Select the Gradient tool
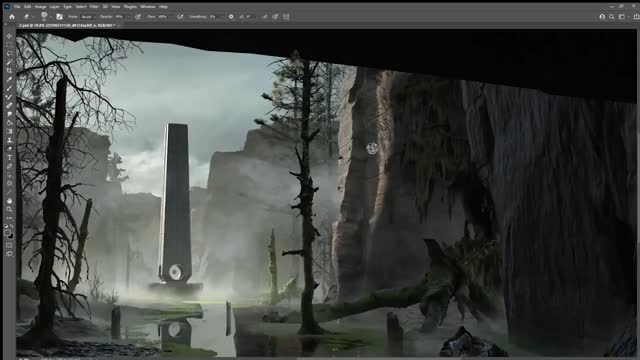This screenshot has width=640, height=360. (x=9, y=131)
